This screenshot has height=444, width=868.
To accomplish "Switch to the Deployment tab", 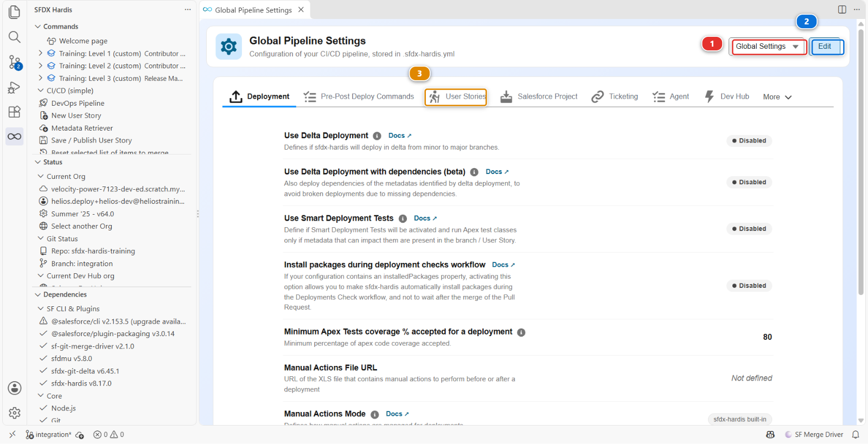I will (259, 96).
